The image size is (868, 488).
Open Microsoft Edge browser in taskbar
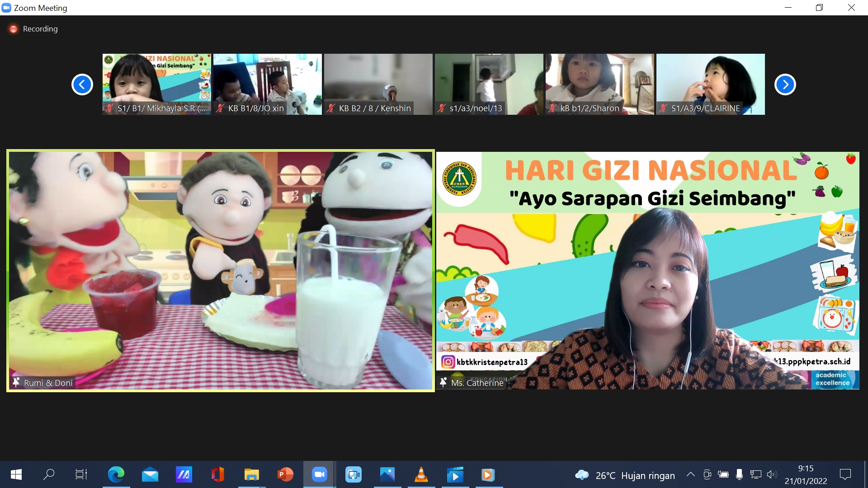(116, 474)
